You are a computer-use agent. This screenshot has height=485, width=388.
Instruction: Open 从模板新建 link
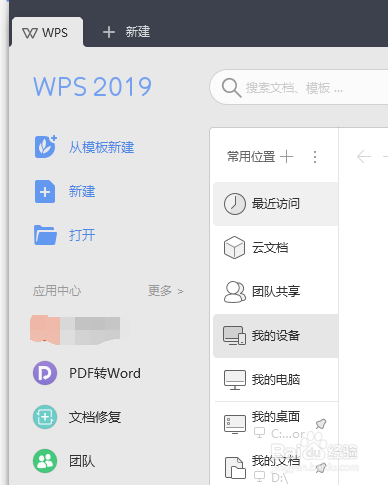pos(101,147)
